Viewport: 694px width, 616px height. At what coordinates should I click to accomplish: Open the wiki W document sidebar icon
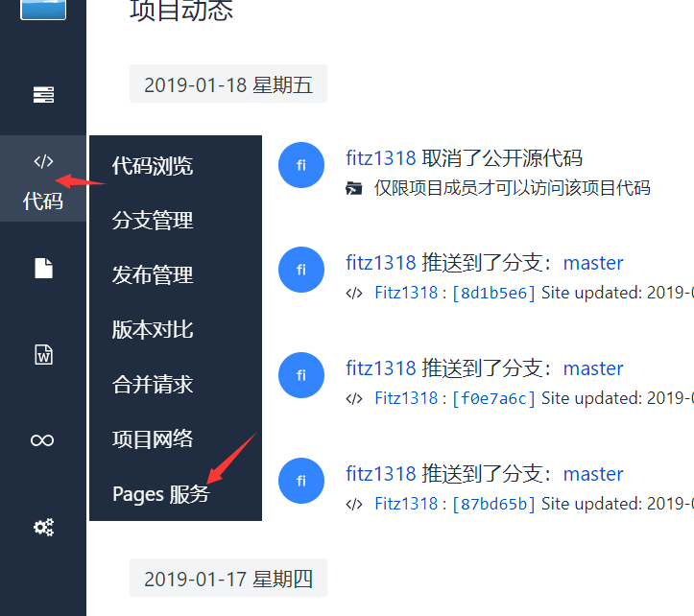(x=43, y=354)
